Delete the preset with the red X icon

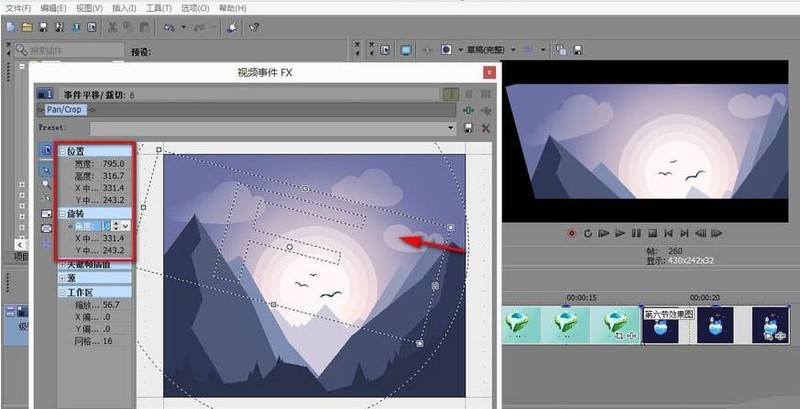[x=486, y=128]
